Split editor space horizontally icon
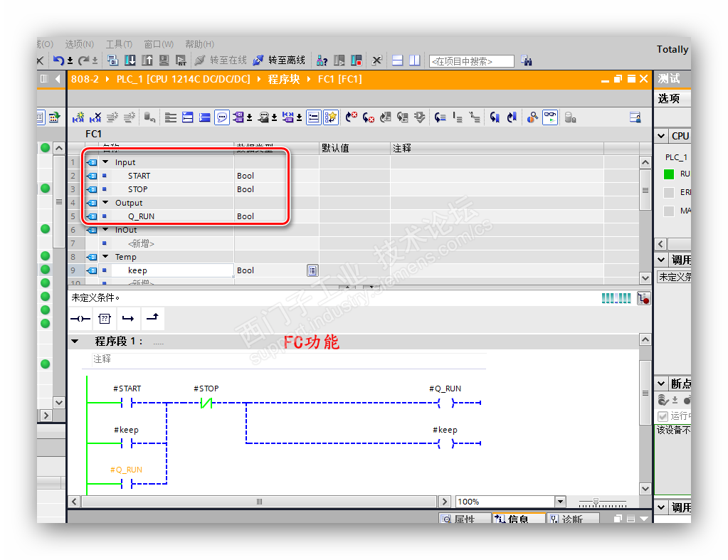Image resolution: width=728 pixels, height=560 pixels. coord(397,60)
